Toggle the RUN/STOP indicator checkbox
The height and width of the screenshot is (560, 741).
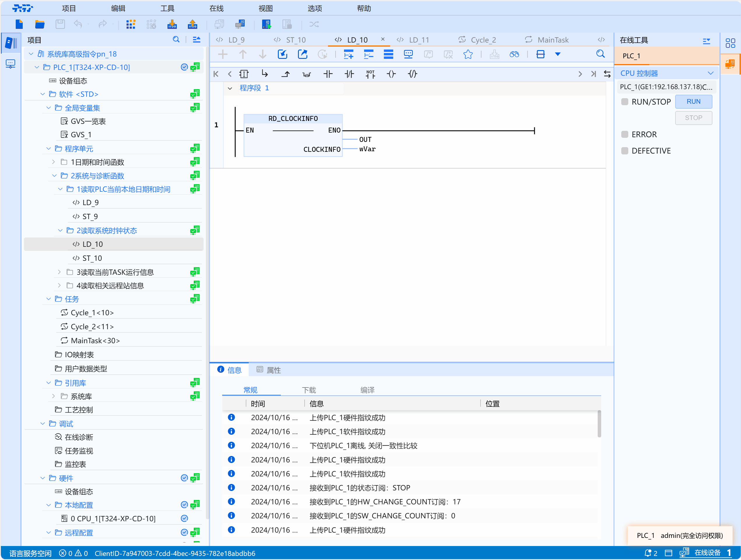624,102
